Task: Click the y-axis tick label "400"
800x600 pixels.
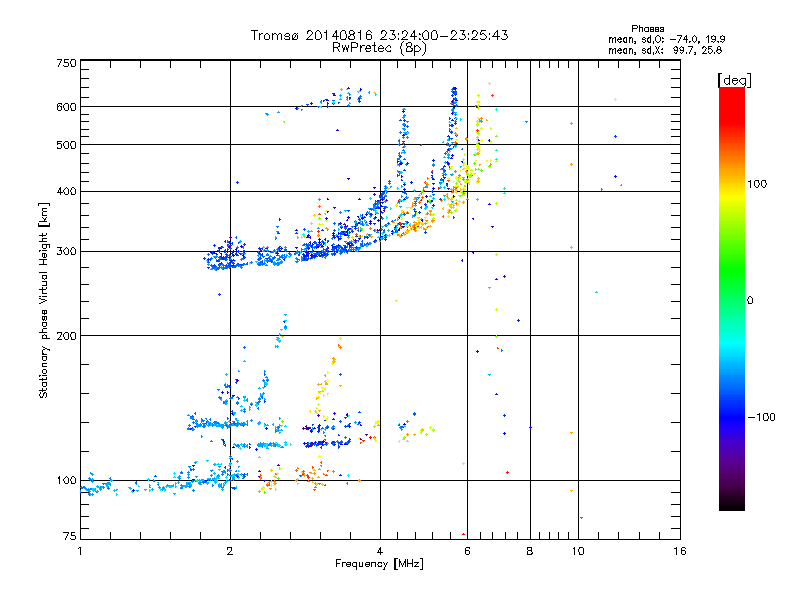Action: (66, 192)
